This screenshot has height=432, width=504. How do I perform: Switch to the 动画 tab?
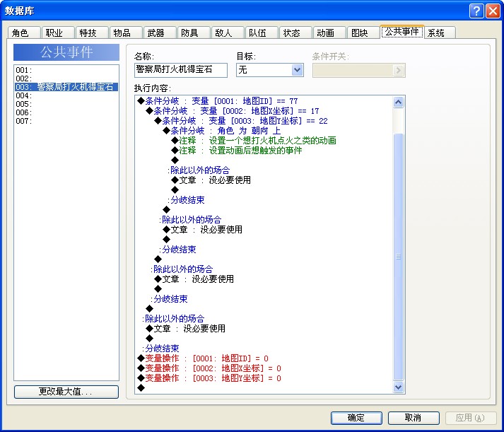[x=329, y=33]
